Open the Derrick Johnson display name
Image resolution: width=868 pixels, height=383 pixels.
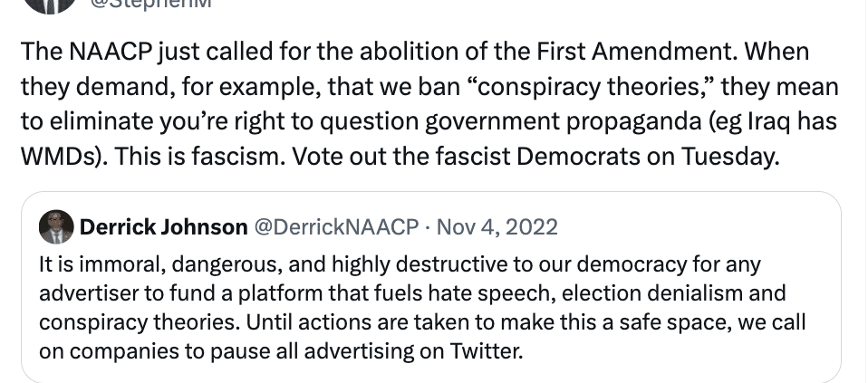(163, 226)
